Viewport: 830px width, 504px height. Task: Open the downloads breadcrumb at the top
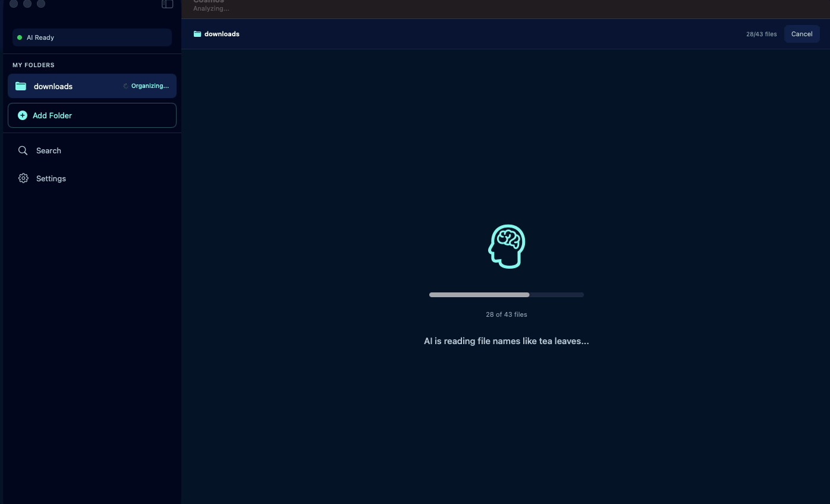[222, 34]
